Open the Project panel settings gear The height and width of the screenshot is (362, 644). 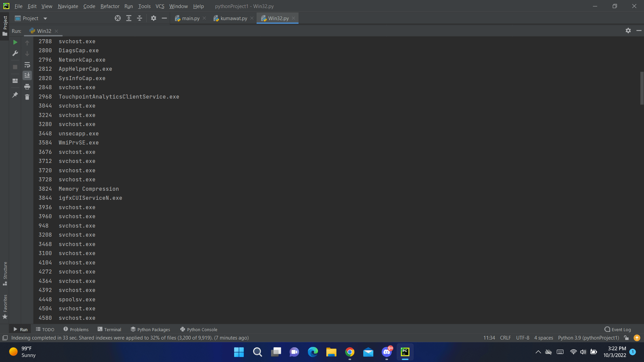(154, 18)
